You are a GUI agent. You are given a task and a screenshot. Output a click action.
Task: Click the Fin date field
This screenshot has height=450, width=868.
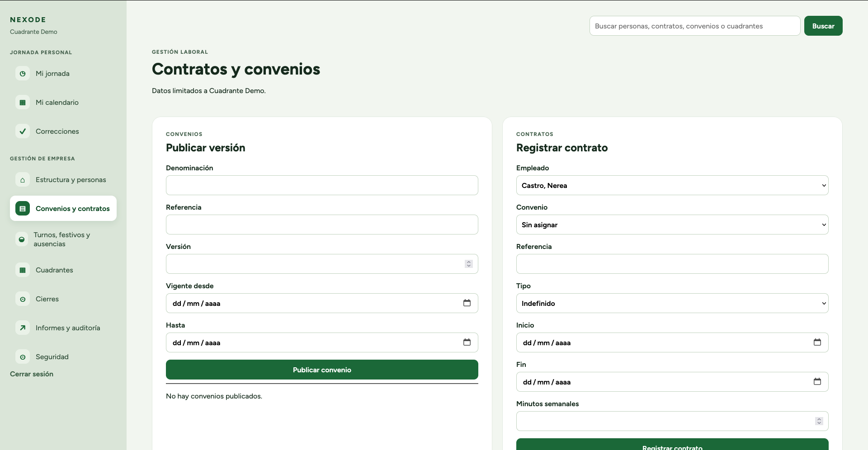pyautogui.click(x=672, y=382)
